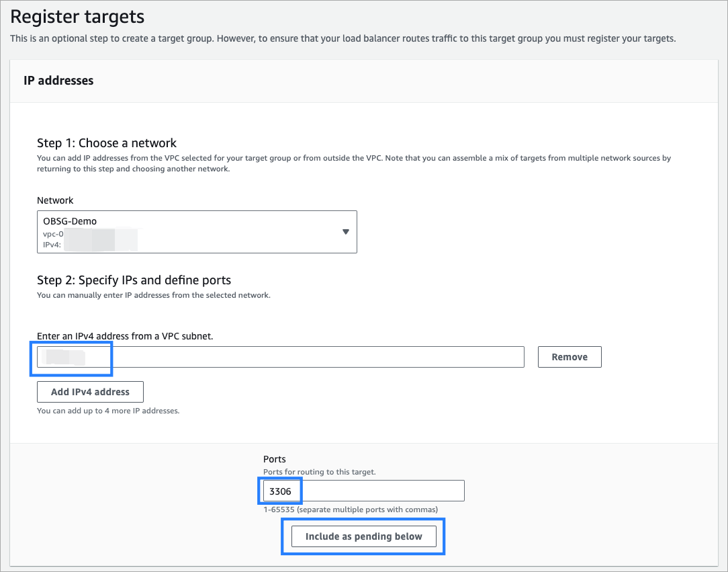Click the Register targets page heading
The image size is (728, 572).
pyautogui.click(x=77, y=16)
